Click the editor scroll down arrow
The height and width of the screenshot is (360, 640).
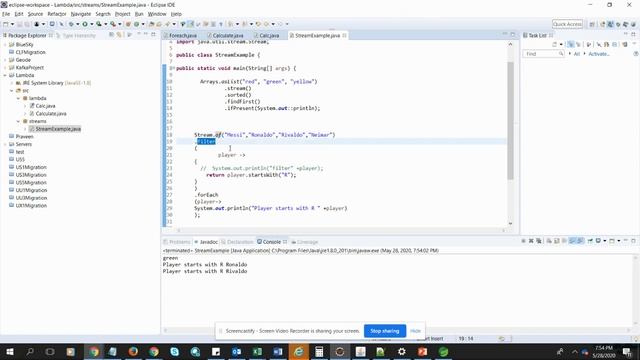[510, 223]
